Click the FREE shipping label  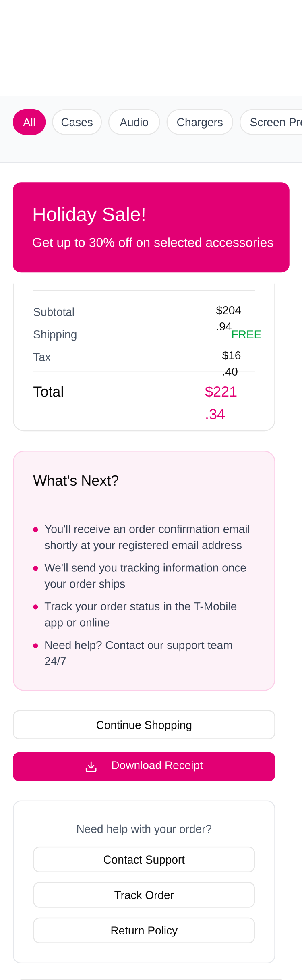[246, 334]
